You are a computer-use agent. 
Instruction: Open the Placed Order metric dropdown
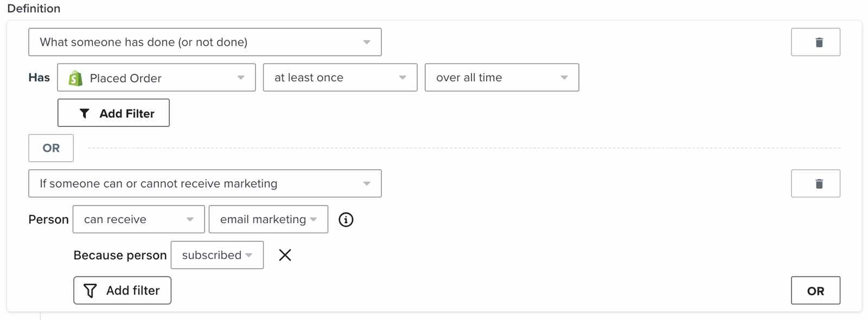tap(156, 78)
